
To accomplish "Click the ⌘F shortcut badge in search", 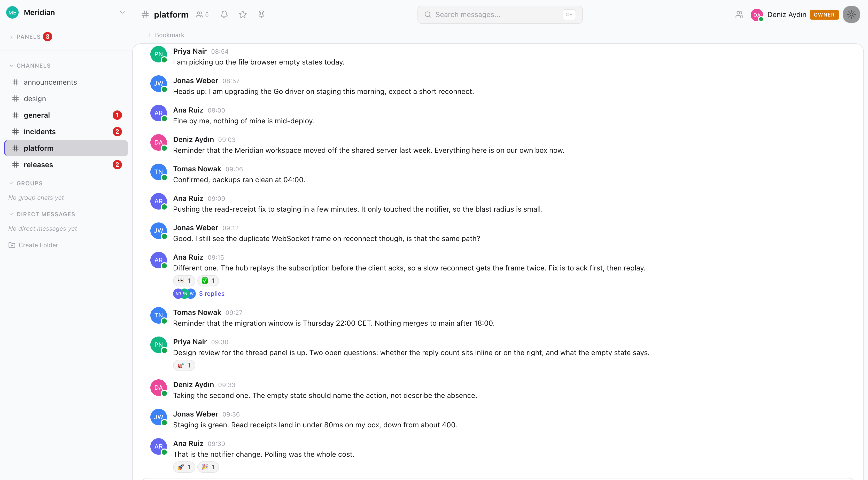I will (569, 14).
